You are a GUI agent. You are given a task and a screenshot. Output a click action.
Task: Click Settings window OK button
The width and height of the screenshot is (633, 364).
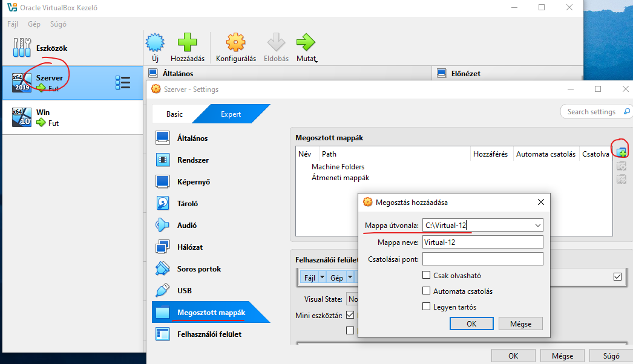click(513, 356)
